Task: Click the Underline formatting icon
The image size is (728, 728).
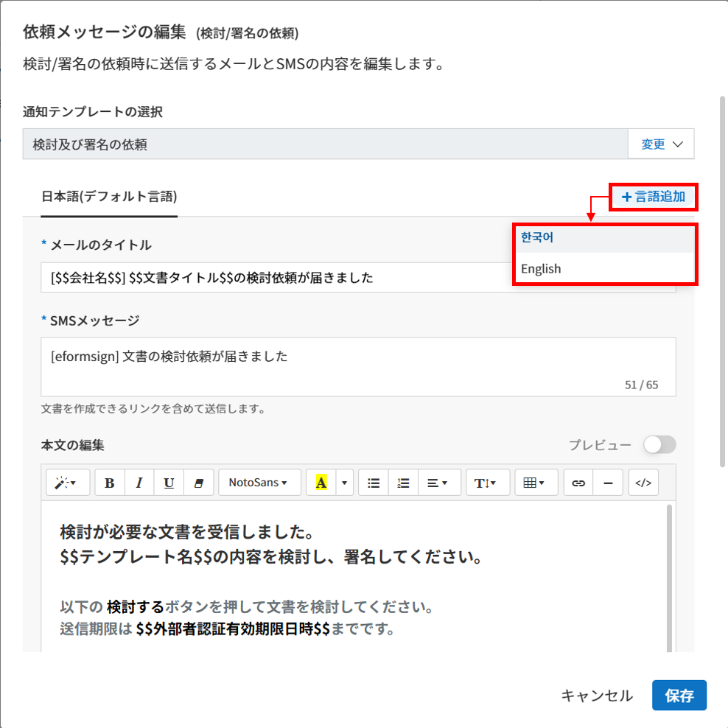Action: coord(169,483)
